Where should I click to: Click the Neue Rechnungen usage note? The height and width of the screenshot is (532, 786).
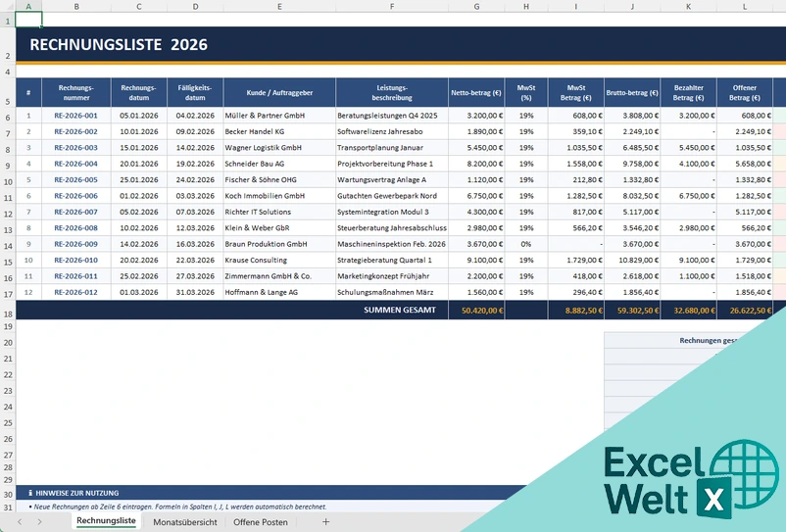[178, 507]
